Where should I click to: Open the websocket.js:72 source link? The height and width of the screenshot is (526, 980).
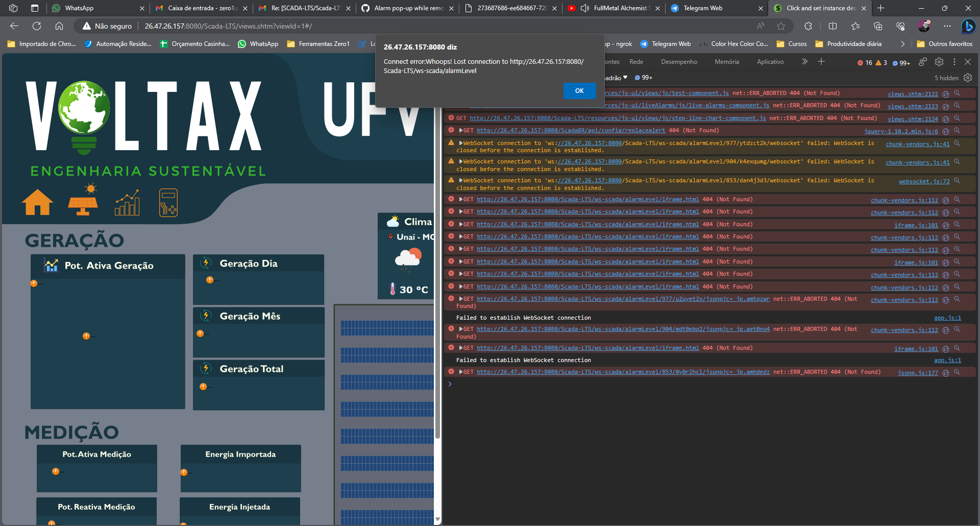[x=923, y=181]
